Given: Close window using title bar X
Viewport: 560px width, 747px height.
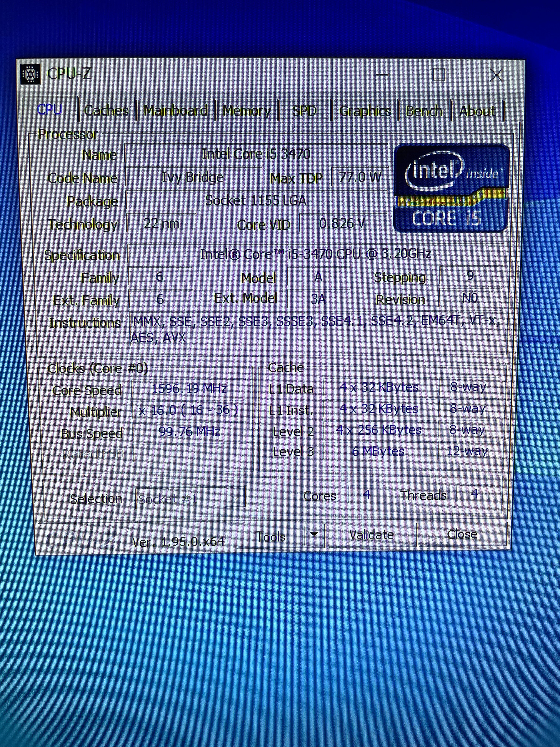Looking at the screenshot, I should tap(496, 75).
